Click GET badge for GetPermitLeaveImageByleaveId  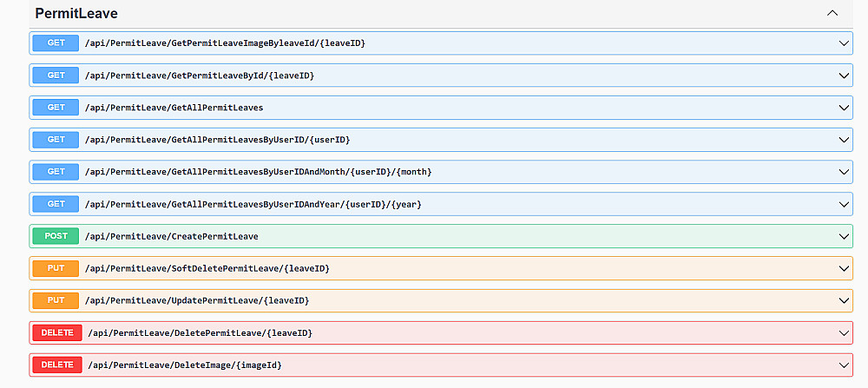click(56, 43)
